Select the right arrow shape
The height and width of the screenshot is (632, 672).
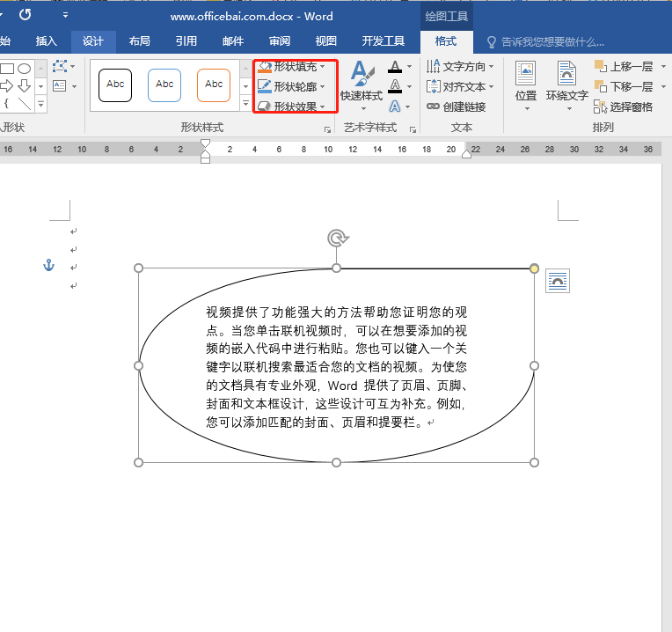[x=6, y=85]
